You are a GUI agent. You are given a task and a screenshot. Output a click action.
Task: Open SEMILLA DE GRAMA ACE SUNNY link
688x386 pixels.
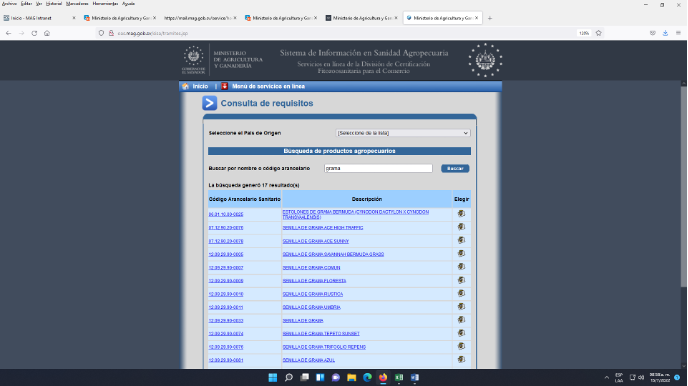click(x=315, y=241)
